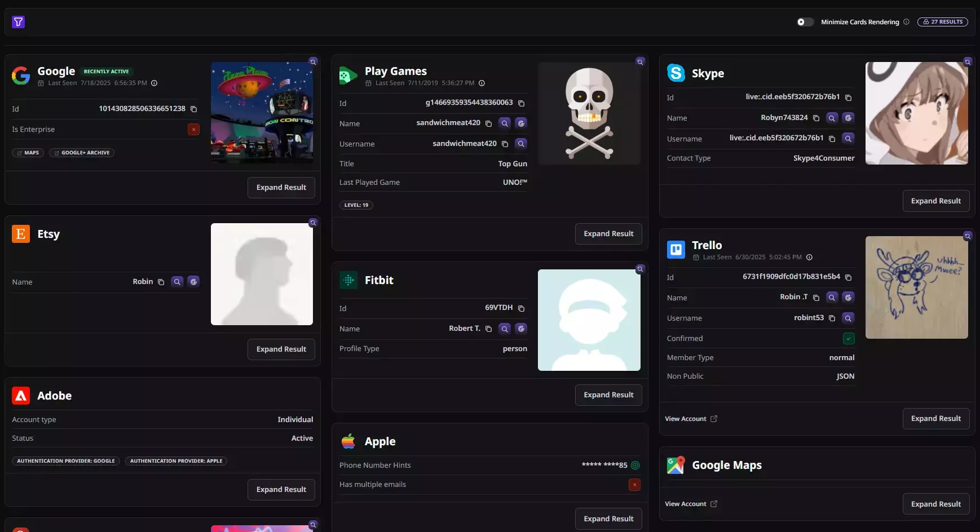
Task: Open the skull and crossbones thumbnail
Action: pos(589,113)
